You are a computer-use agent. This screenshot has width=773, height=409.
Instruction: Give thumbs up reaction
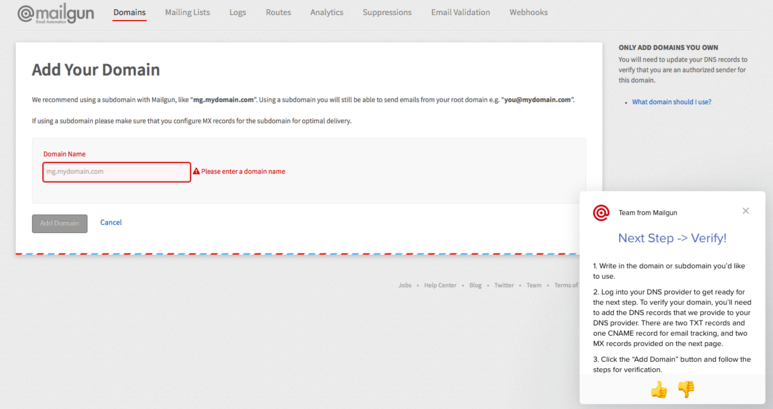659,390
